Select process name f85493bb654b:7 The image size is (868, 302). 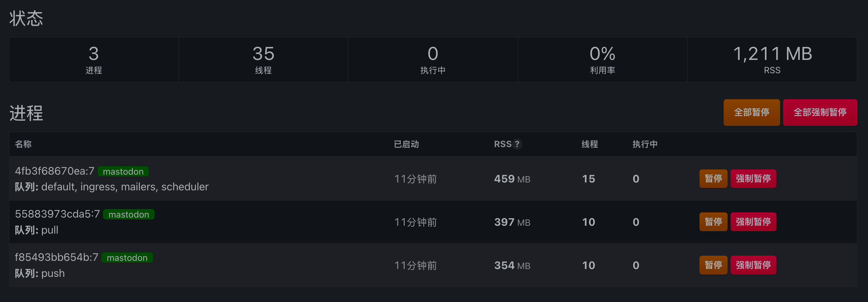56,257
